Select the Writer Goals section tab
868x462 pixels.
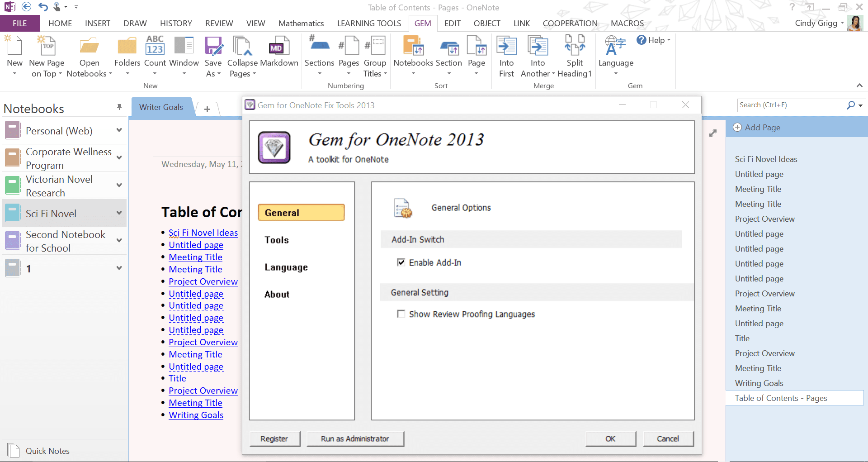tap(161, 107)
